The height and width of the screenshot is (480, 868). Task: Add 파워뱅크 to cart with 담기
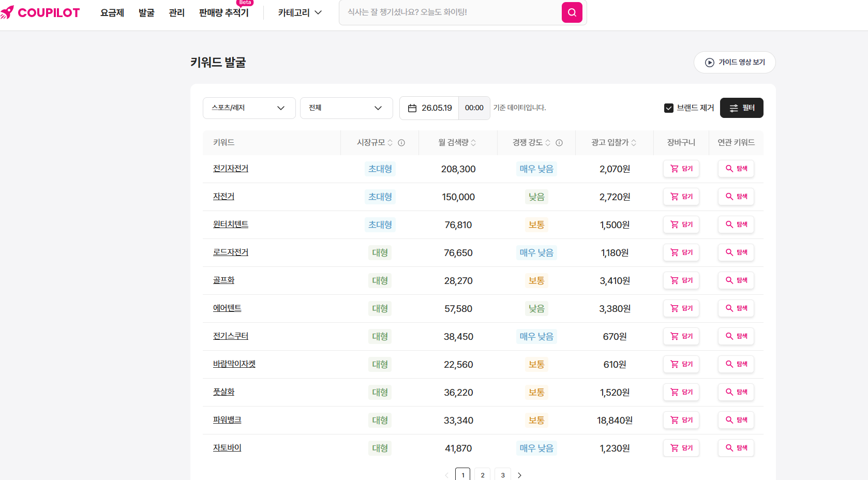[681, 420]
